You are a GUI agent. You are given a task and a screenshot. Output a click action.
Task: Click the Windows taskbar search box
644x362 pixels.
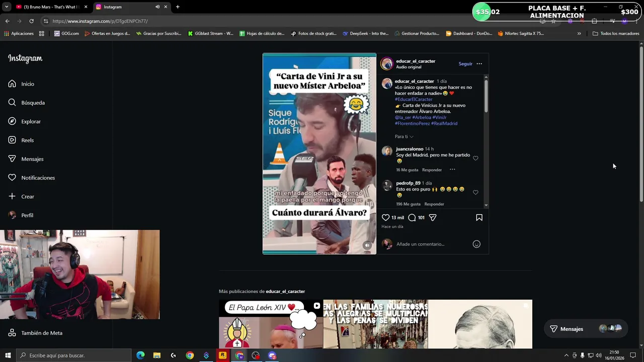[73, 355]
